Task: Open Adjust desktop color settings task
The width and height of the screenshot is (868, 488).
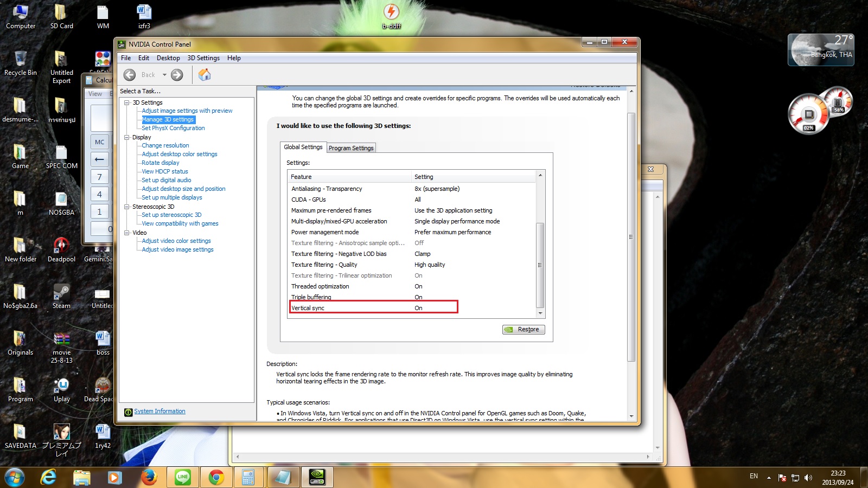Action: (x=180, y=154)
